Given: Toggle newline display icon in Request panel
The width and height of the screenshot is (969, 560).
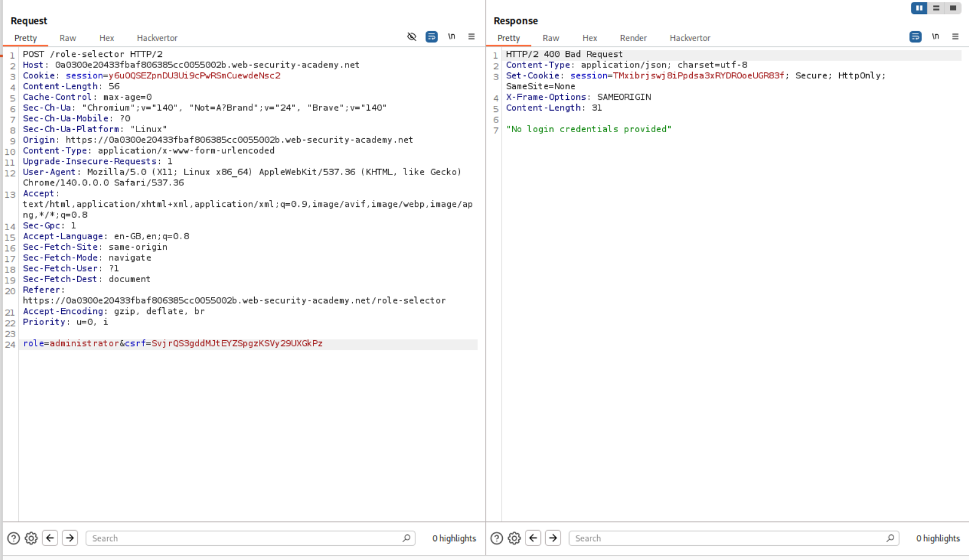Looking at the screenshot, I should click(x=451, y=37).
